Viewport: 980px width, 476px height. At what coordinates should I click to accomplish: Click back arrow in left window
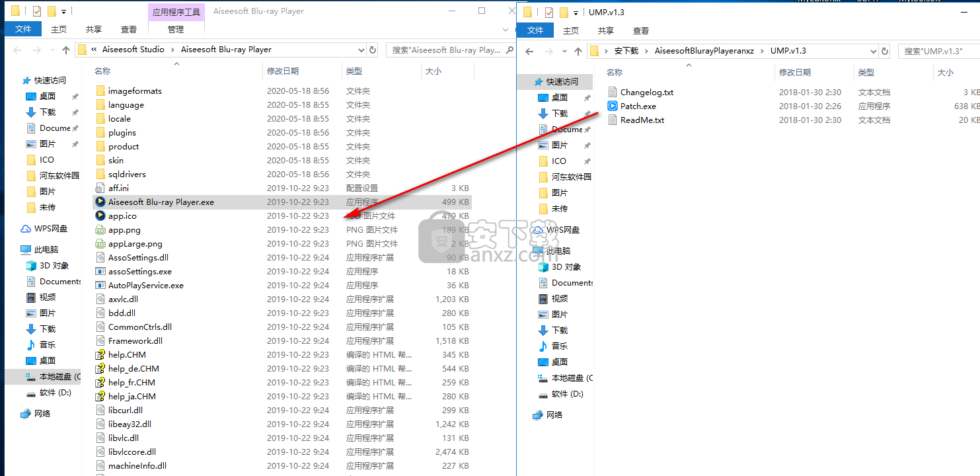(x=17, y=50)
